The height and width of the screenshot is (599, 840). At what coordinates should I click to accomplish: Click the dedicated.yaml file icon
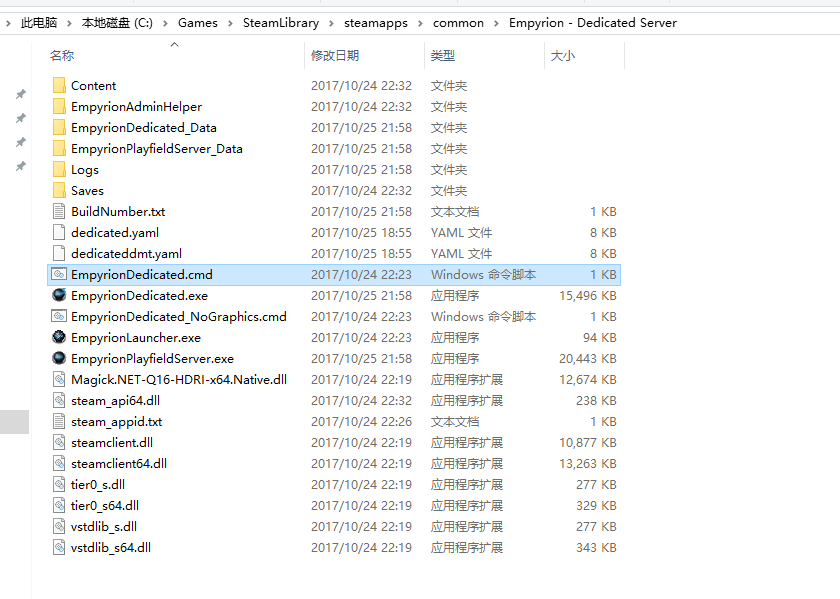(x=59, y=232)
